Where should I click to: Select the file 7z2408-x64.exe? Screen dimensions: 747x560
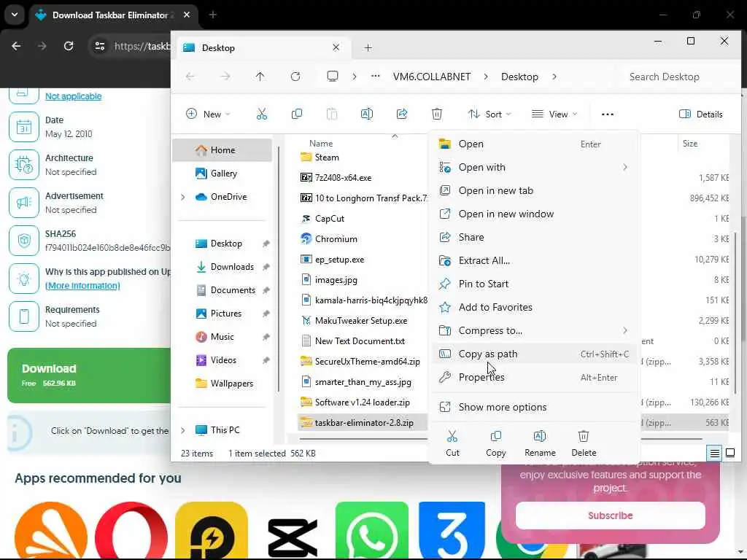point(343,178)
